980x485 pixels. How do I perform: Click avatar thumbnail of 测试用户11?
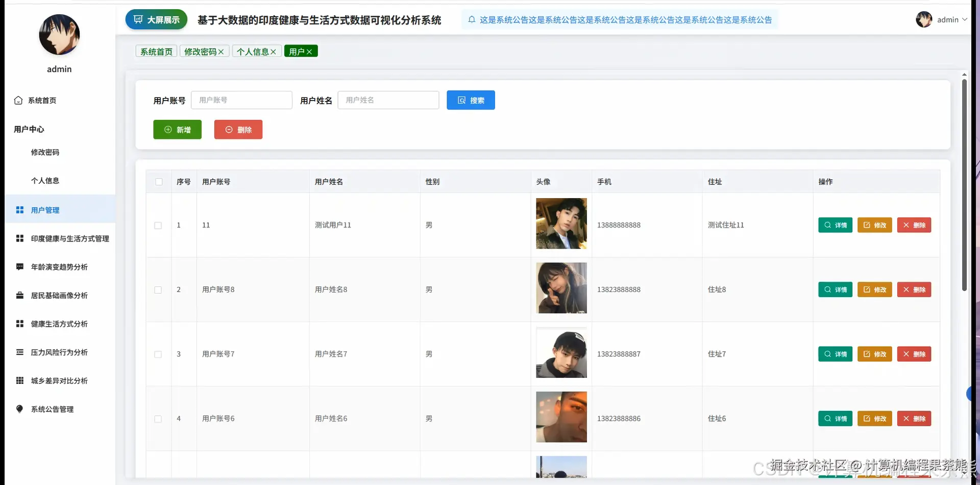pos(561,224)
